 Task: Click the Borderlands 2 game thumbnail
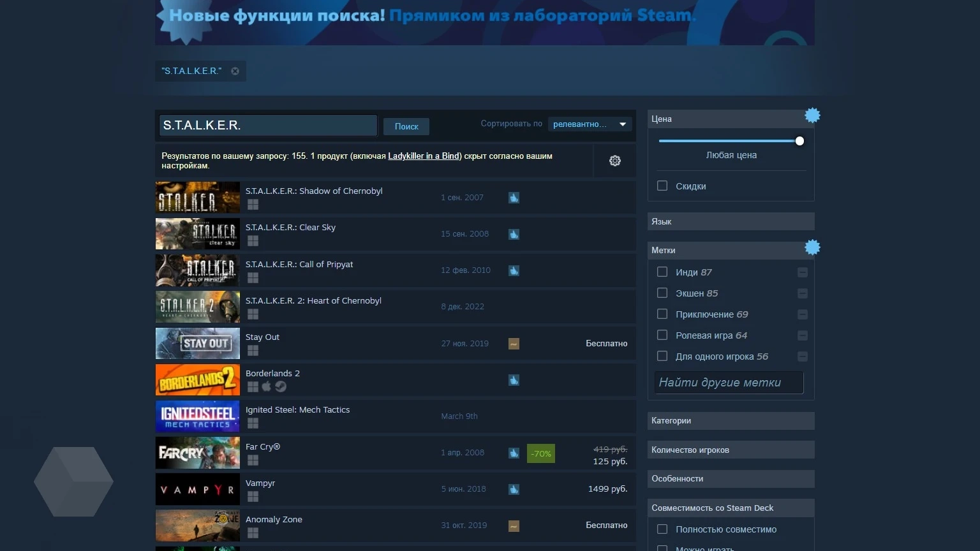pyautogui.click(x=198, y=380)
